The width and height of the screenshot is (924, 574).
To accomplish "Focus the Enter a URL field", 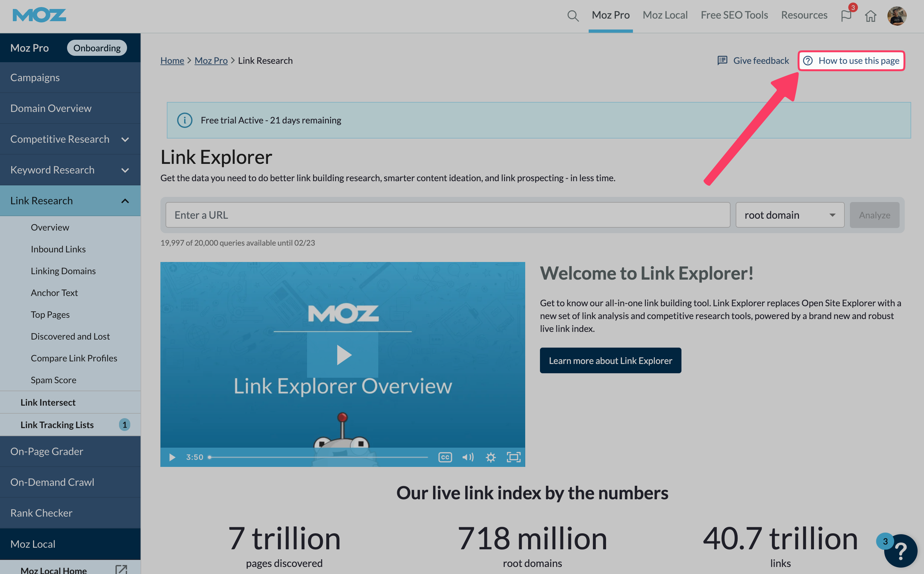I will [x=448, y=215].
